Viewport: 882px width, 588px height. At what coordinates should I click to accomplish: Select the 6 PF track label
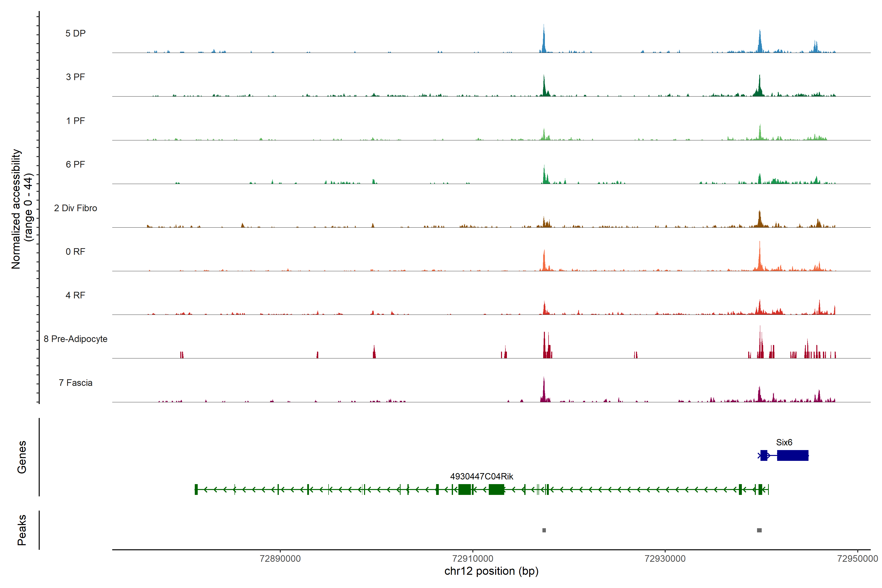pyautogui.click(x=75, y=164)
